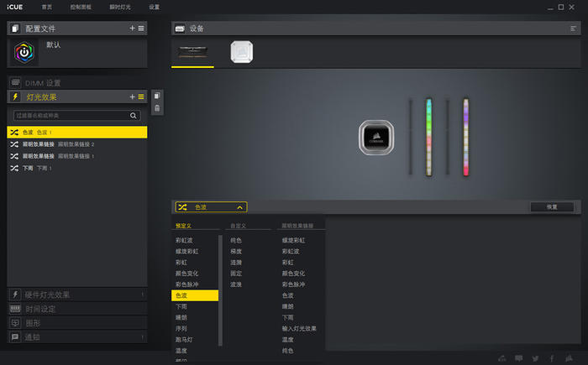Choose highlighted 色波 in predefined list
The height and width of the screenshot is (365, 588).
tap(195, 295)
